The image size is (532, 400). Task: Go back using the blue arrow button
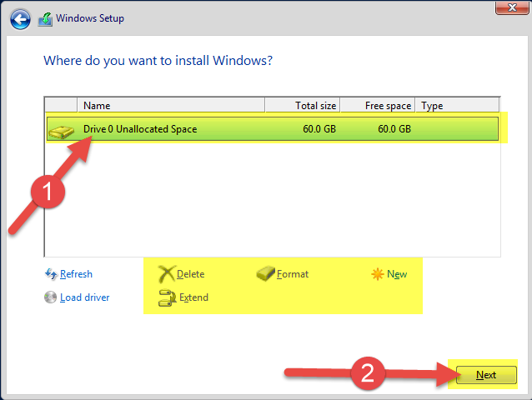(20, 19)
